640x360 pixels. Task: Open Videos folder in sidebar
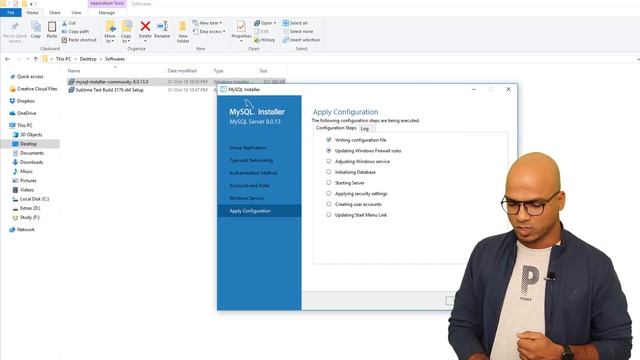click(27, 190)
